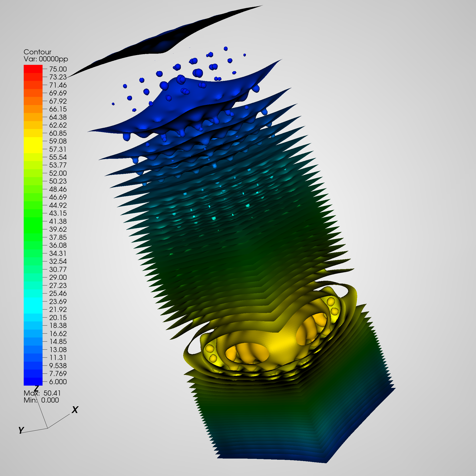476x476 pixels.
Task: Select legend value 13.08
Action: click(58, 349)
